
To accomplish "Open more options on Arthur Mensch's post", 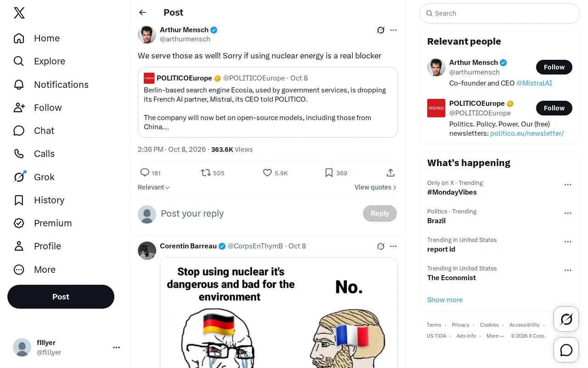I will pyautogui.click(x=393, y=30).
